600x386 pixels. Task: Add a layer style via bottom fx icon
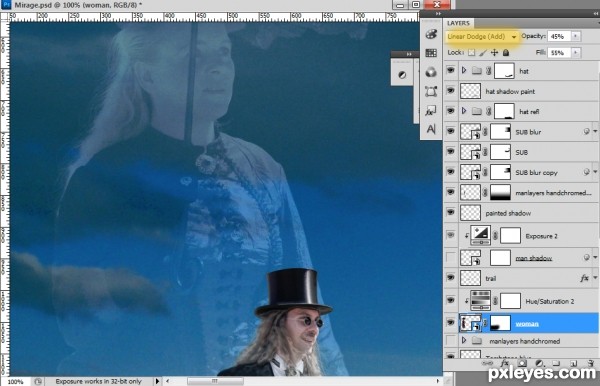(505, 363)
